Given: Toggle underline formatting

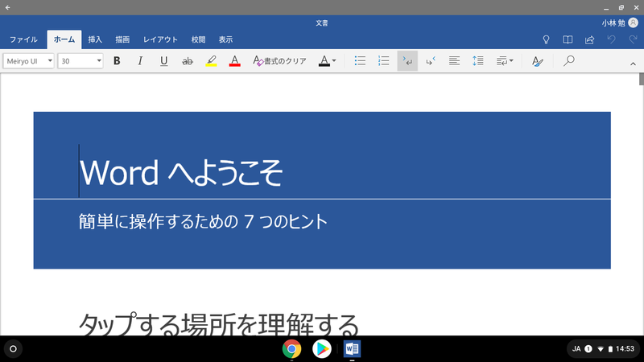Looking at the screenshot, I should tap(163, 61).
